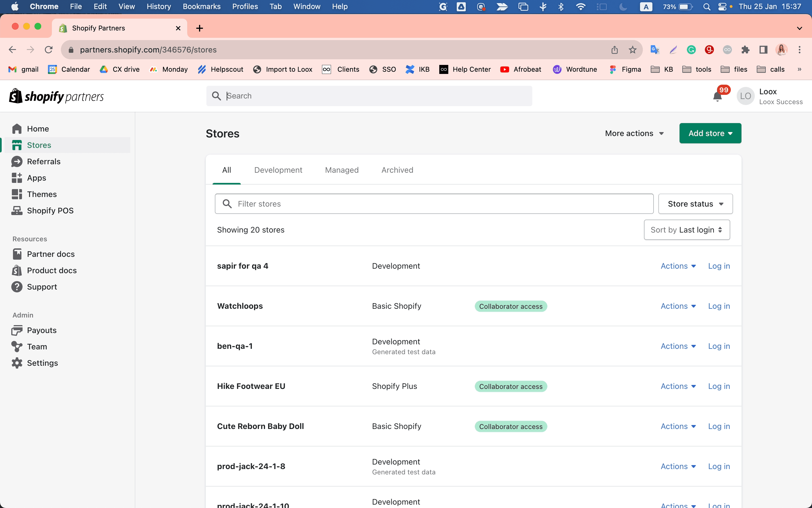Open macOS Spotlight search icon
This screenshot has height=508, width=812.
click(x=706, y=7)
